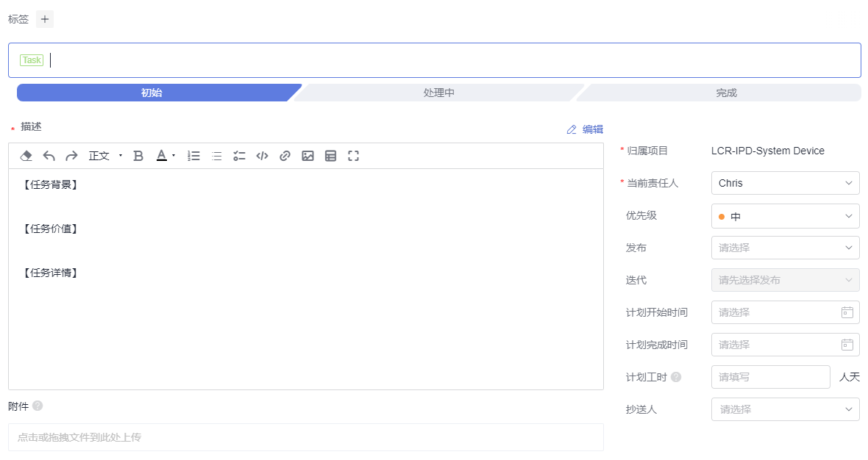
Task: Open the 当前责任人 dropdown showing Chris
Action: tap(785, 183)
